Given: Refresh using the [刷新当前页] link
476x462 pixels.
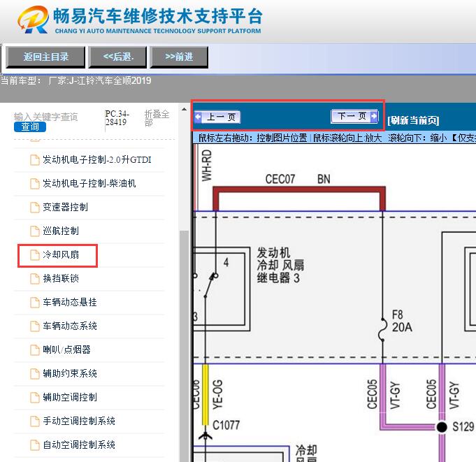Looking at the screenshot, I should coord(413,120).
